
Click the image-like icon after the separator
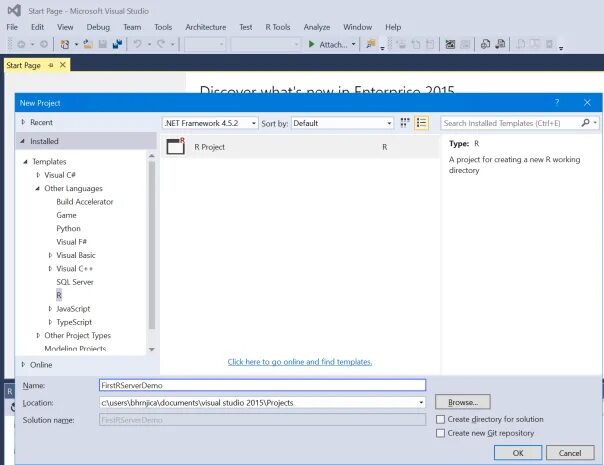(450, 44)
